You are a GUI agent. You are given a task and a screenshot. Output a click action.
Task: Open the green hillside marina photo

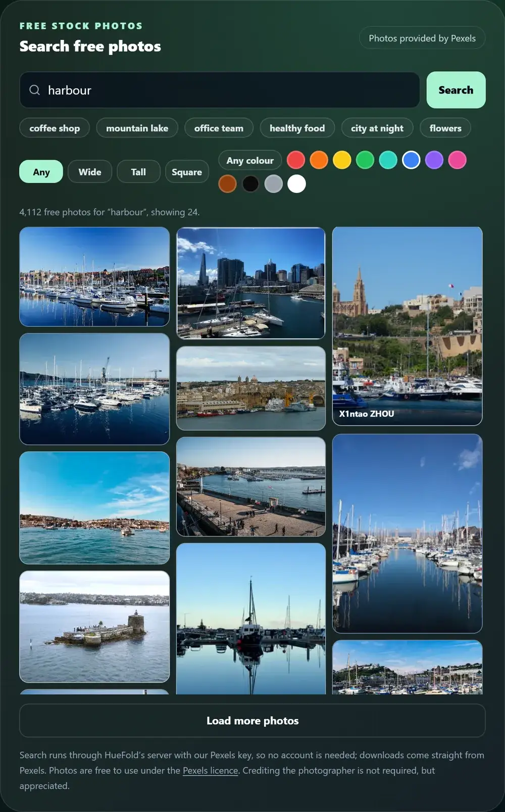pyautogui.click(x=408, y=667)
